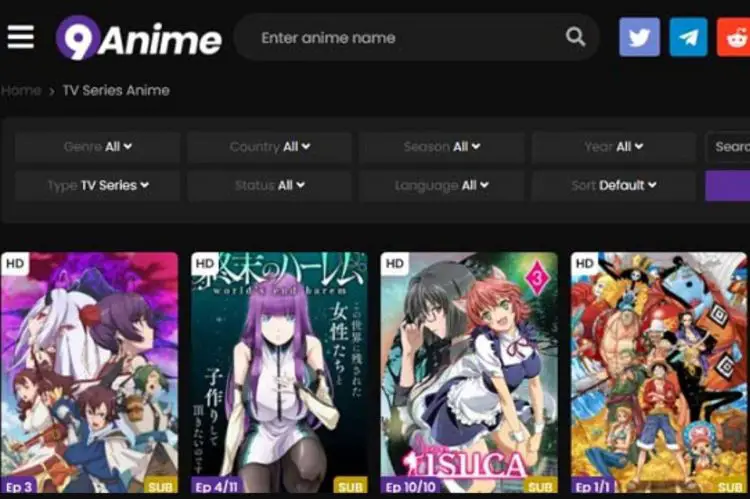Click Ep 10/10 episode label
The height and width of the screenshot is (499, 750).
pyautogui.click(x=410, y=486)
